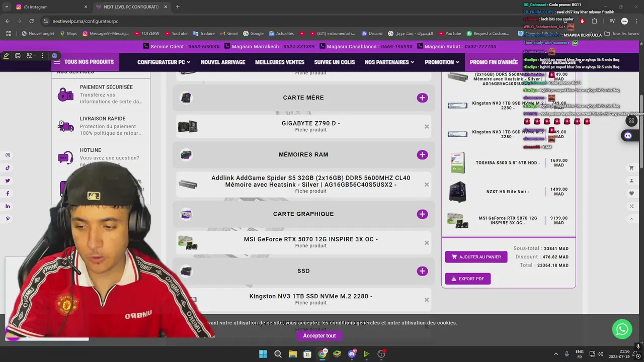Open the Discord bookmark

[372, 34]
